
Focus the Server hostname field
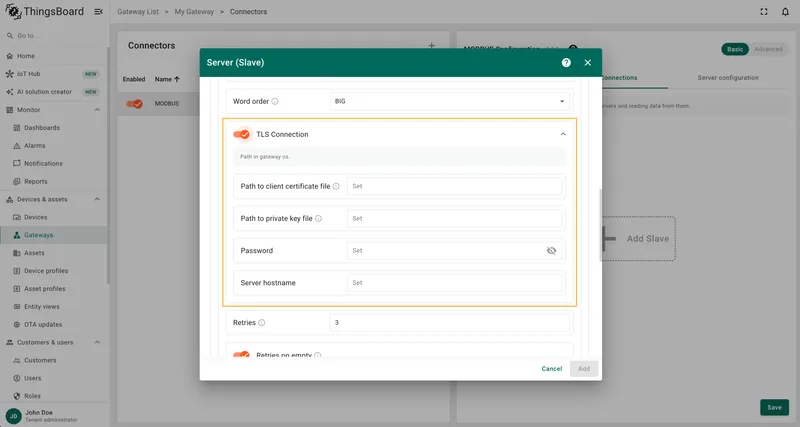(x=455, y=283)
